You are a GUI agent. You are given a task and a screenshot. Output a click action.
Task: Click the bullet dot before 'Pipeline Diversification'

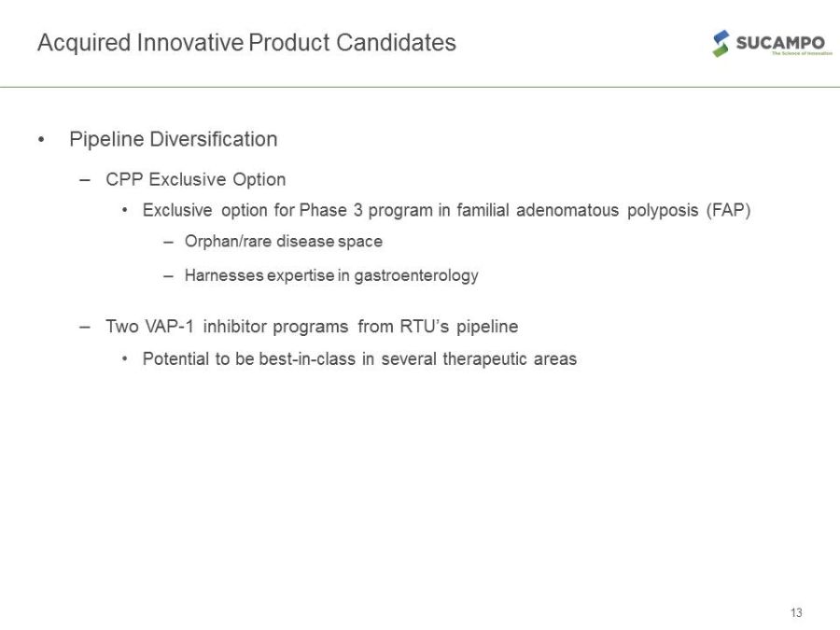[41, 140]
